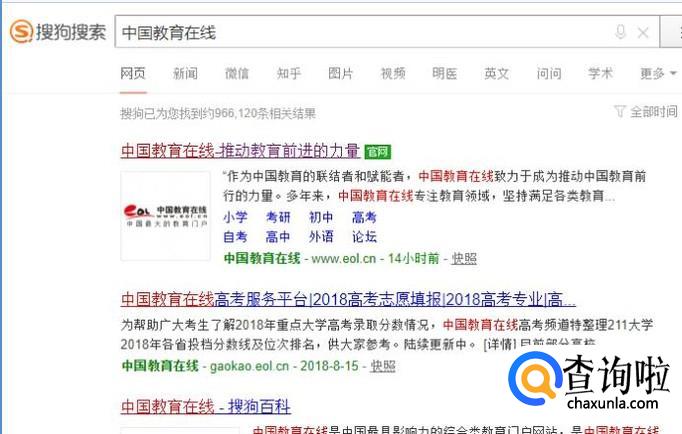The width and height of the screenshot is (682, 434).
Task: Click the green 官网 badge
Action: coord(378,152)
